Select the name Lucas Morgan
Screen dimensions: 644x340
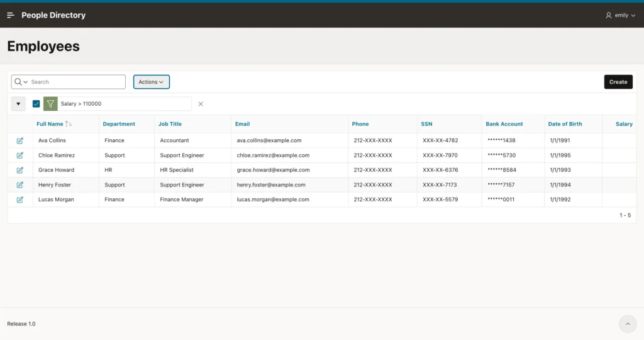tap(56, 200)
